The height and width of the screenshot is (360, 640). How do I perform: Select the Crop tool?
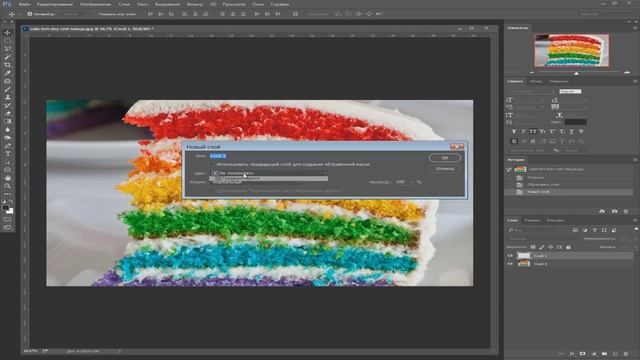(x=7, y=65)
